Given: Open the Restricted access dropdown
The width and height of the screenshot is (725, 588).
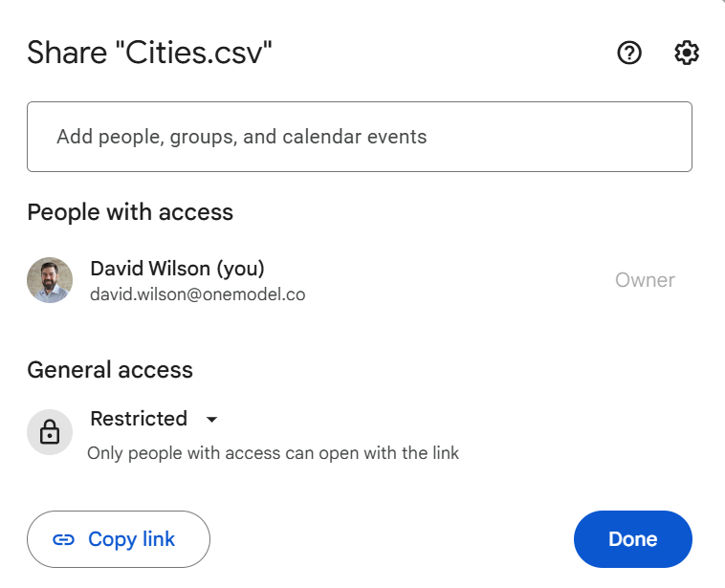Looking at the screenshot, I should pos(139,419).
